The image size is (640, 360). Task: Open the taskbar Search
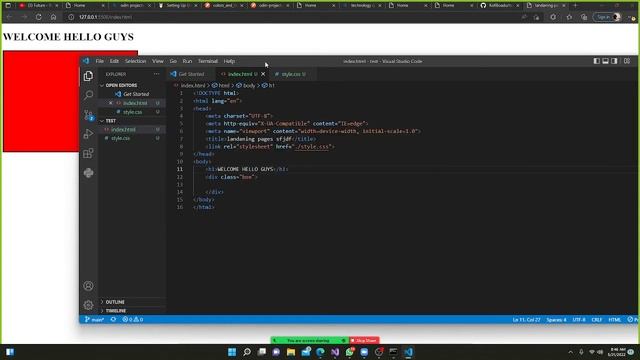pos(247,352)
